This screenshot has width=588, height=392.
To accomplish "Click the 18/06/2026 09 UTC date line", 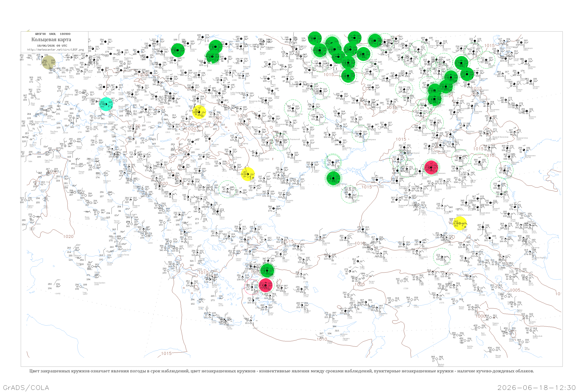I will point(52,46).
